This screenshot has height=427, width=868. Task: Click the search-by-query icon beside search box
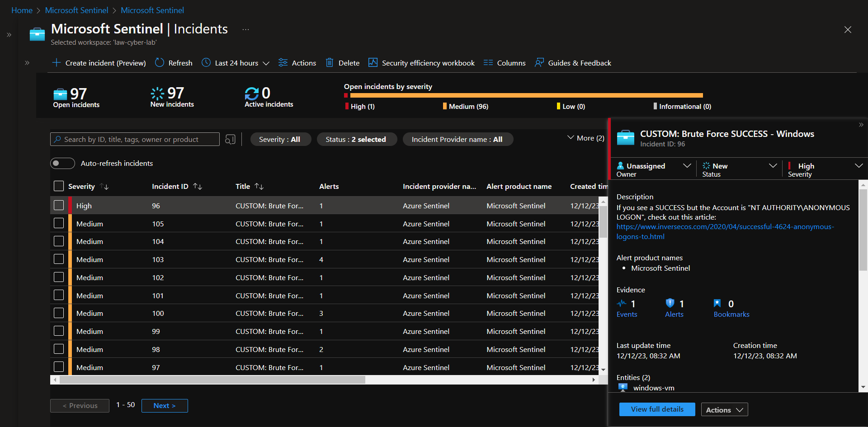pyautogui.click(x=230, y=140)
